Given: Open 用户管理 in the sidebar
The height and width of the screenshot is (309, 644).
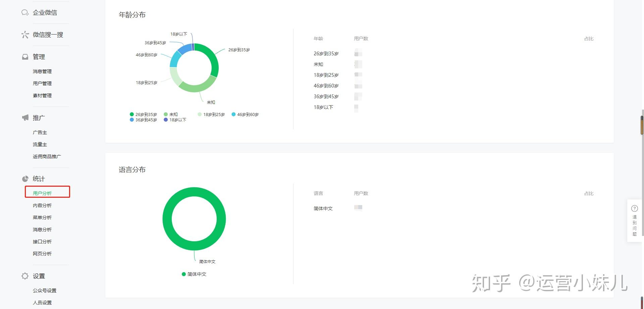Looking at the screenshot, I should tap(42, 83).
